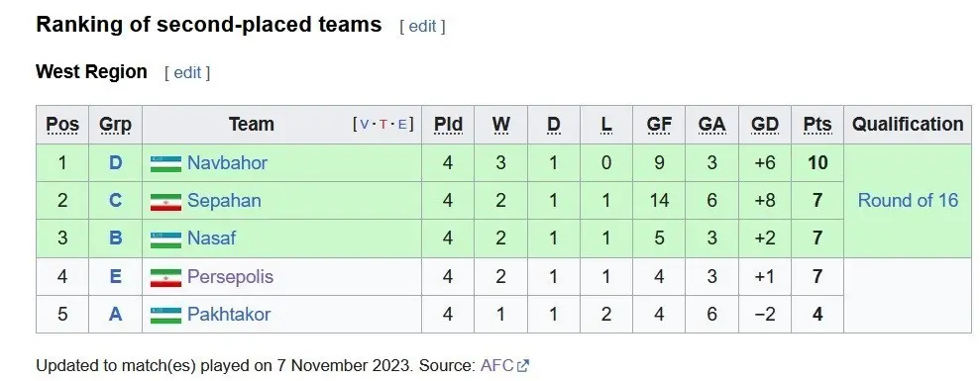980x381 pixels.
Task: Click the T talk template link
Action: pyautogui.click(x=383, y=125)
